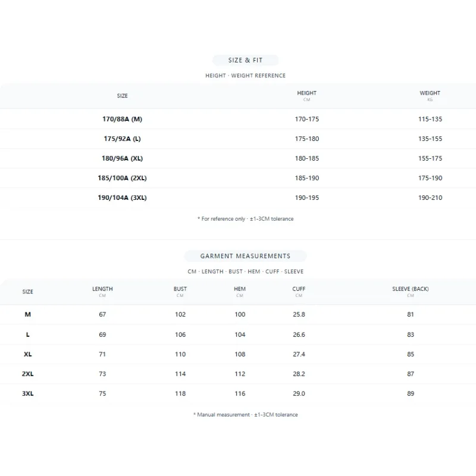Select size row "185/100A (2XL)"
The height and width of the screenshot is (476, 476).
coord(122,178)
